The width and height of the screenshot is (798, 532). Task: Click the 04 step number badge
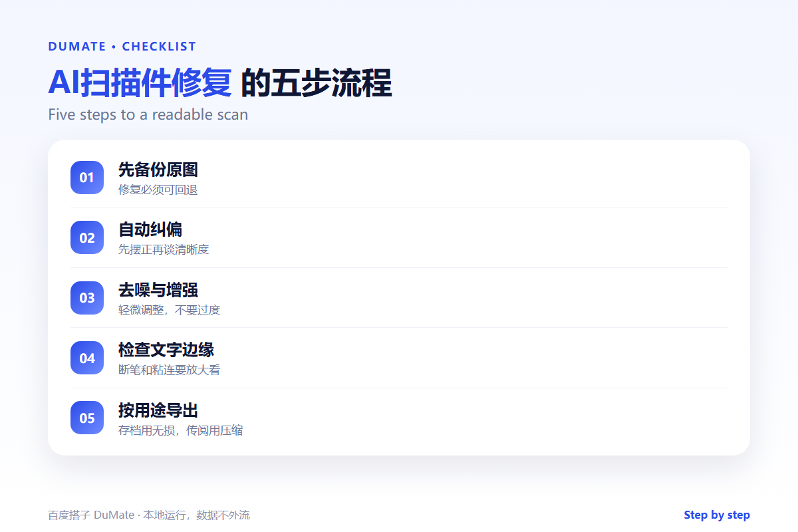click(x=87, y=358)
